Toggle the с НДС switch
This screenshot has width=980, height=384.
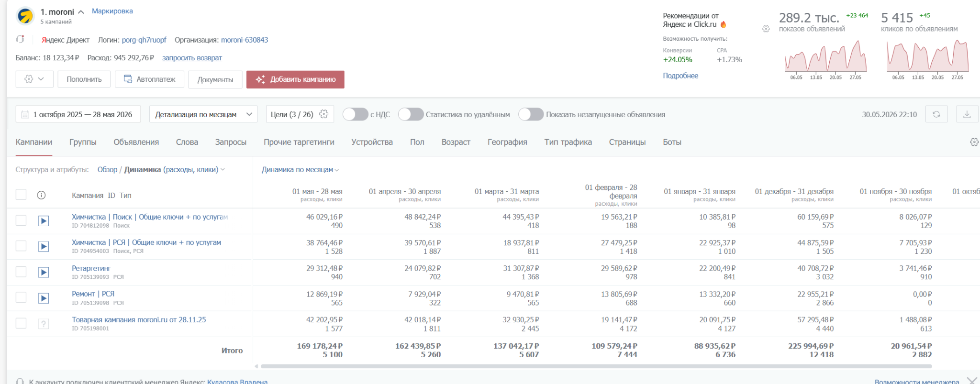click(x=355, y=114)
